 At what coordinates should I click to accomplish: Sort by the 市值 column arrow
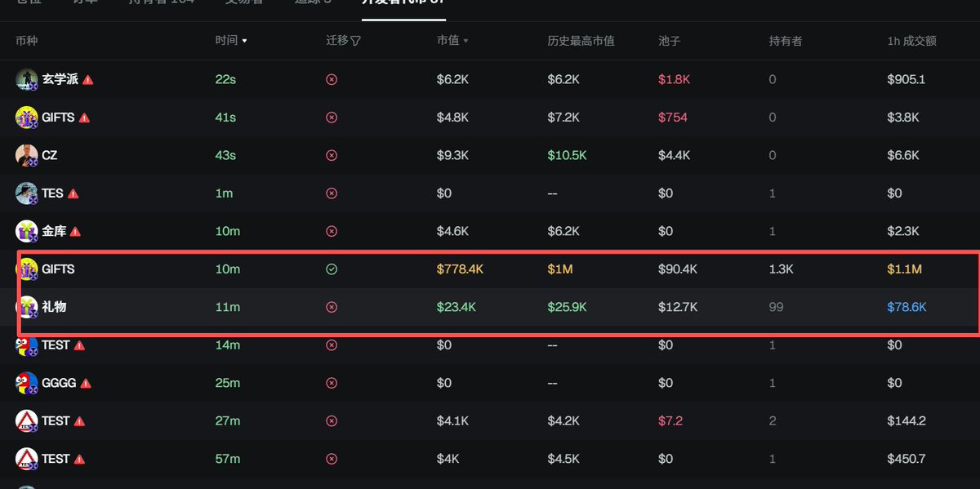point(466,41)
